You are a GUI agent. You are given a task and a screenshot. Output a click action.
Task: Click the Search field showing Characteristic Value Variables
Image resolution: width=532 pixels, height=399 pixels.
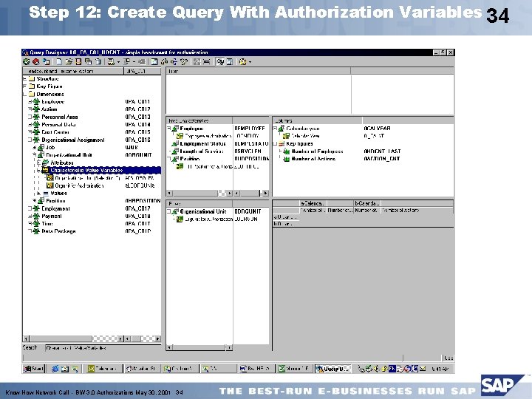point(103,348)
